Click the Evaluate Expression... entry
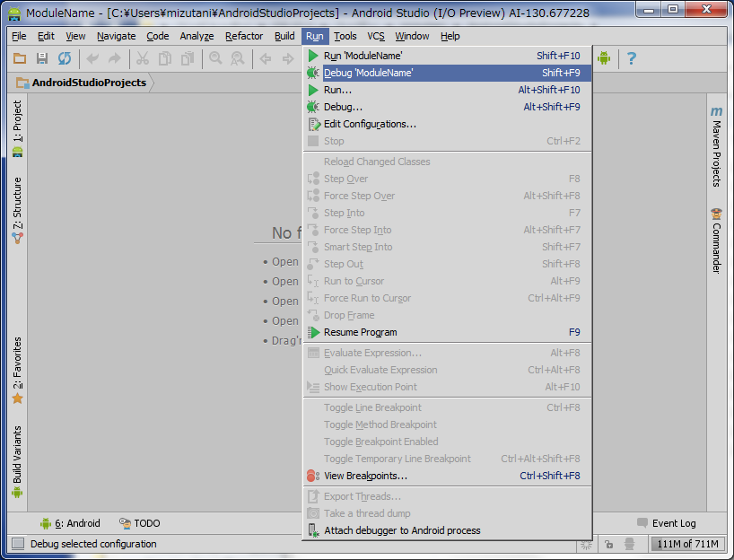The height and width of the screenshot is (560, 734). click(448, 353)
